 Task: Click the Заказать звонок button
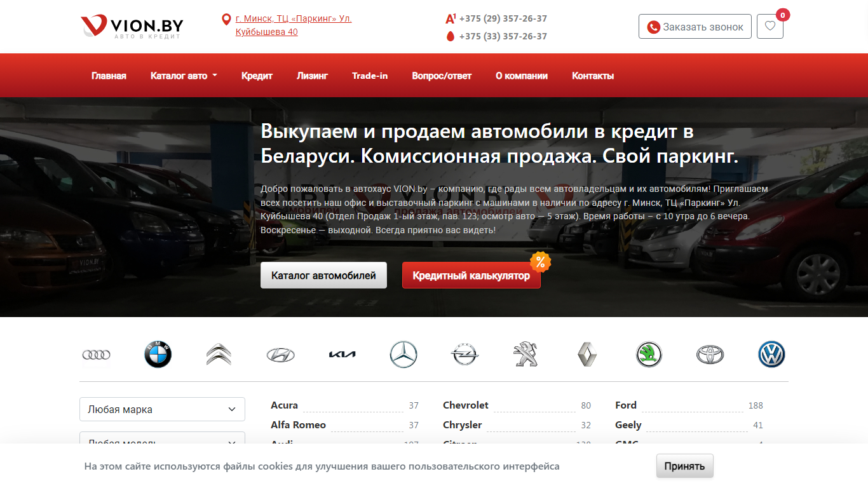695,27
